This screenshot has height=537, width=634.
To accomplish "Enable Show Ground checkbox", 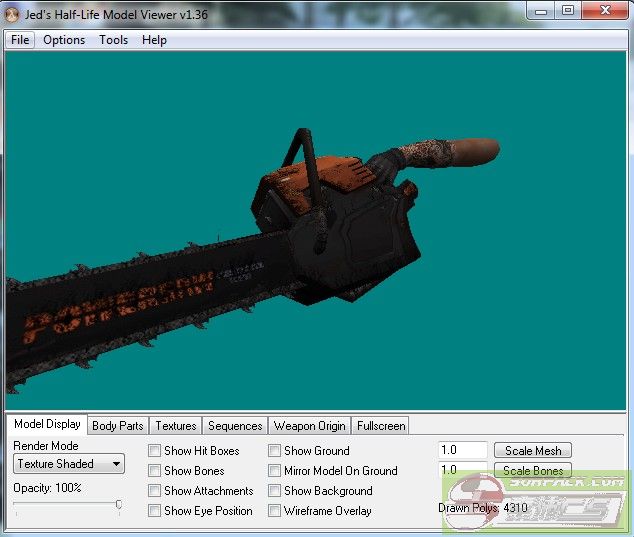I will tap(274, 450).
